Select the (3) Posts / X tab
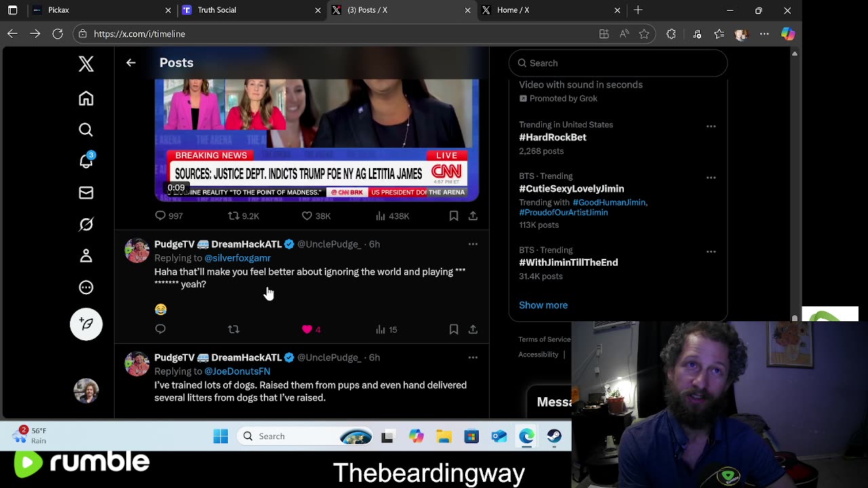The width and height of the screenshot is (868, 488). click(400, 10)
